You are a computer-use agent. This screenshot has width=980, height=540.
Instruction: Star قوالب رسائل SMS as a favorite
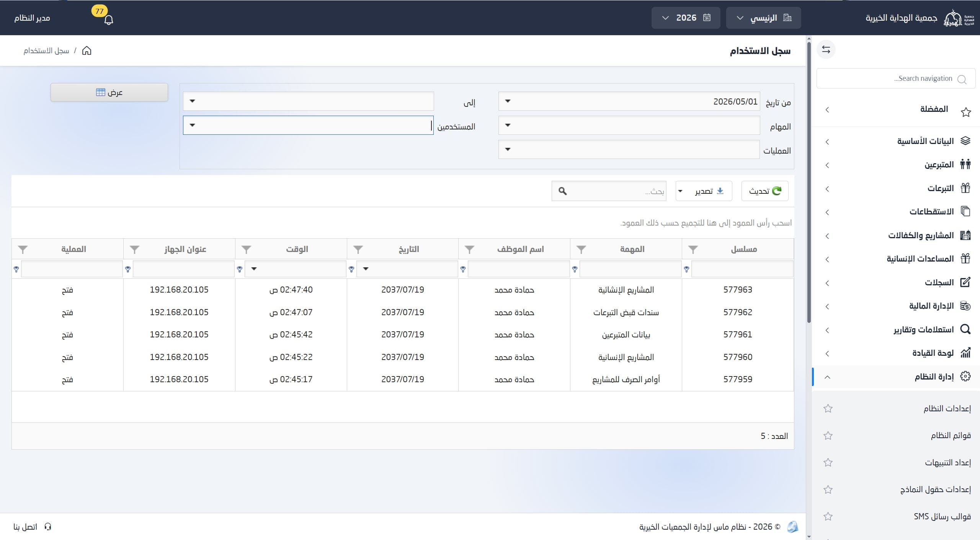coord(828,517)
